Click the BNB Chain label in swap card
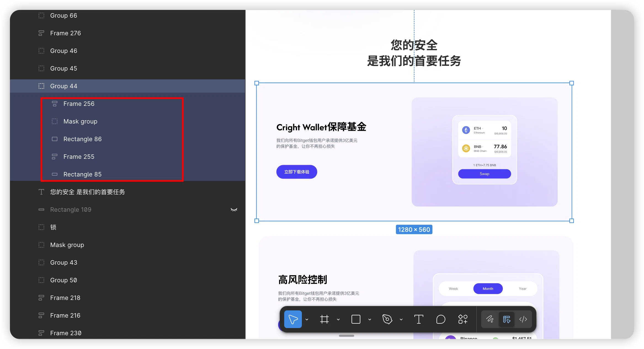Image resolution: width=644 pixels, height=349 pixels. point(480,151)
